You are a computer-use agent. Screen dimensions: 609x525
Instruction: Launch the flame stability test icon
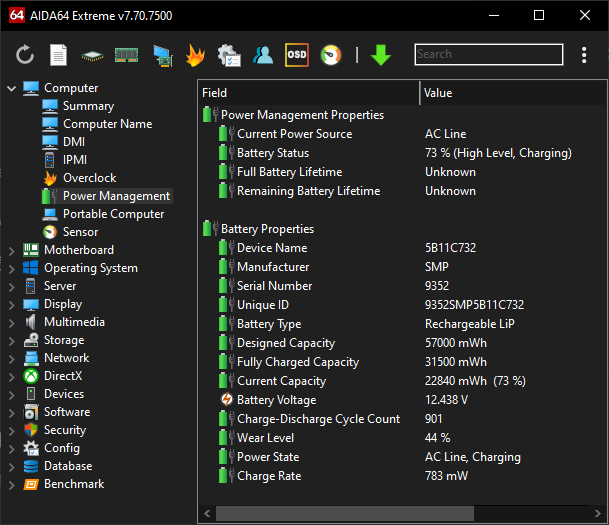pos(195,55)
